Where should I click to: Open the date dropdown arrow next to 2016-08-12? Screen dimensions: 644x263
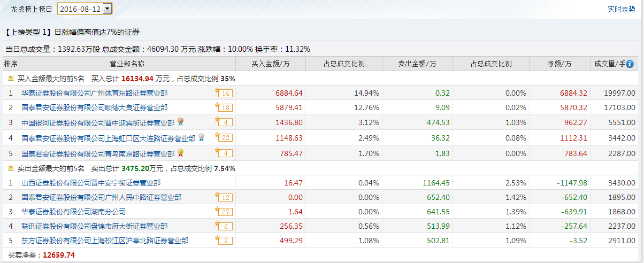(108, 9)
